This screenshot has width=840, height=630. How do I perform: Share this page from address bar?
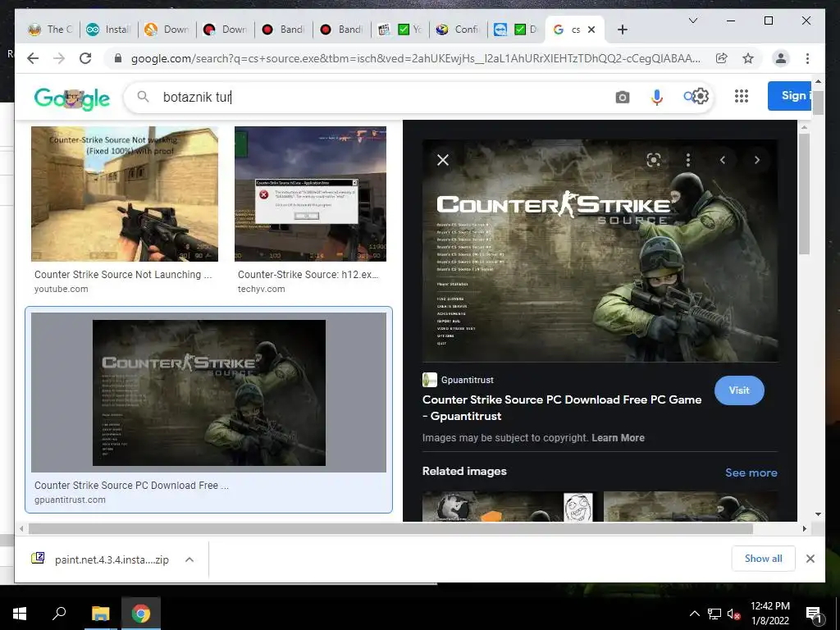point(722,58)
